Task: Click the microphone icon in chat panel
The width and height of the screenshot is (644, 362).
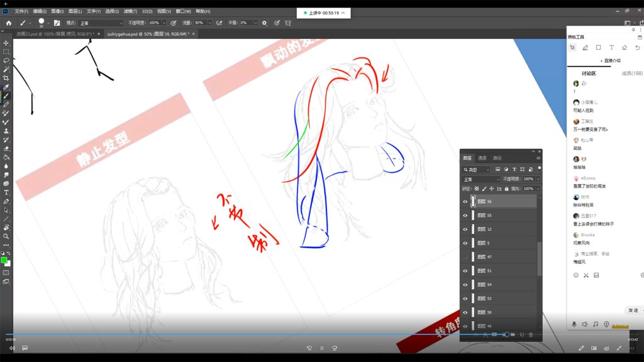Action: coord(574,324)
